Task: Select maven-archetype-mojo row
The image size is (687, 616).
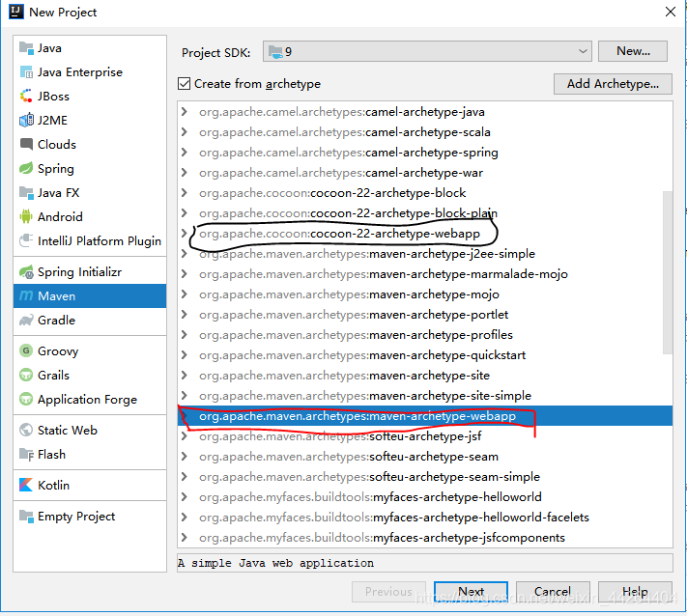Action: coord(425,294)
